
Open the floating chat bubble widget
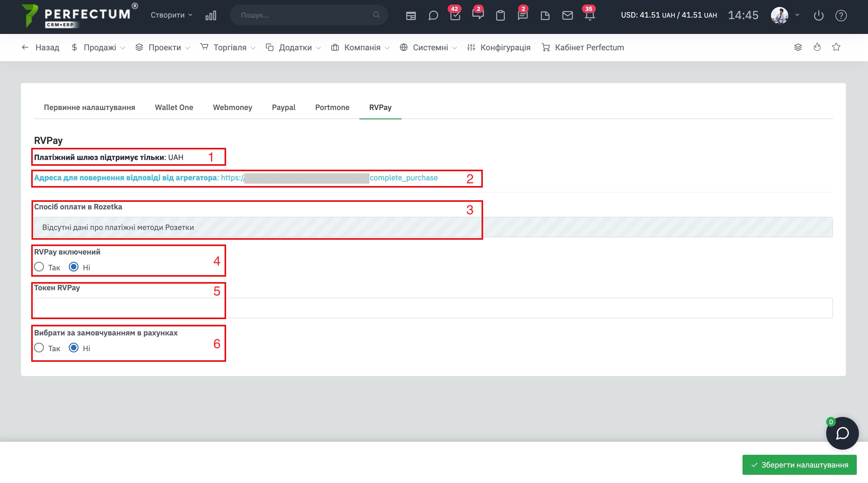click(x=842, y=433)
